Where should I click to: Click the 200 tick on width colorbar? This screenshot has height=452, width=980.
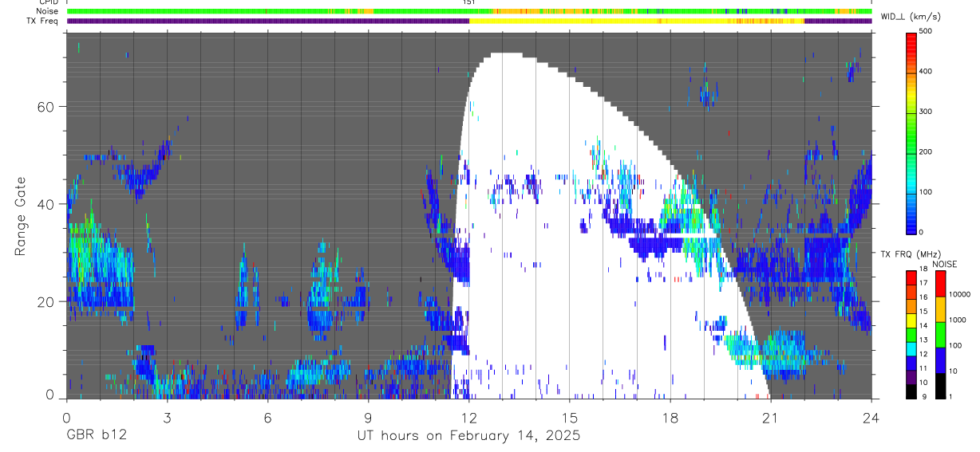927,151
